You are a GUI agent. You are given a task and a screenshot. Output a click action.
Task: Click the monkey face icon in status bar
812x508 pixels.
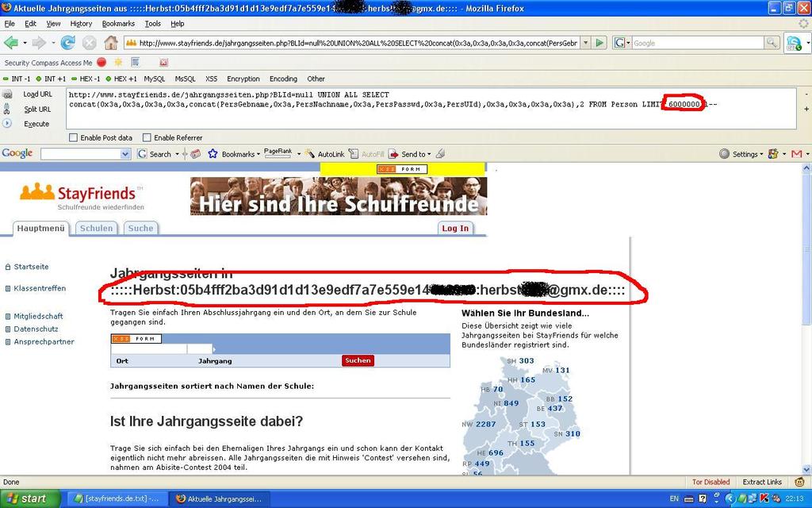800,482
